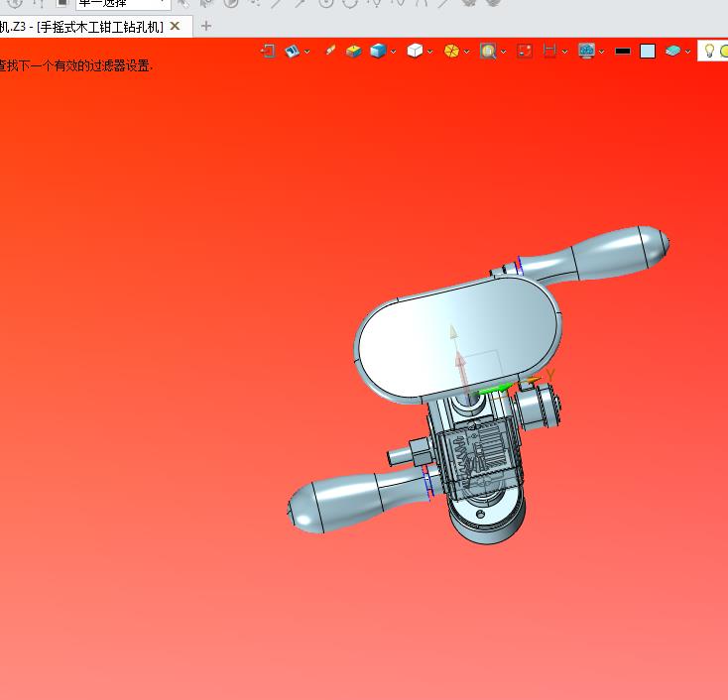Expand the monitor icon dropdown arrow
This screenshot has height=700, width=728.
(x=602, y=52)
